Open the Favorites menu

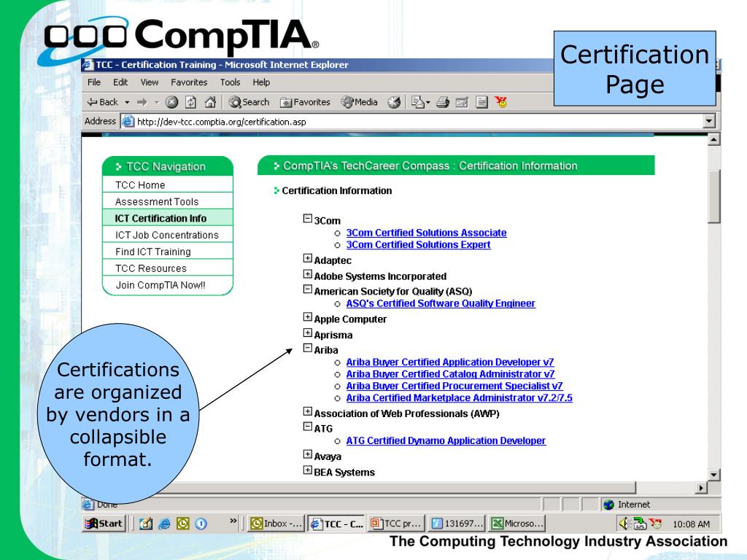(x=189, y=82)
